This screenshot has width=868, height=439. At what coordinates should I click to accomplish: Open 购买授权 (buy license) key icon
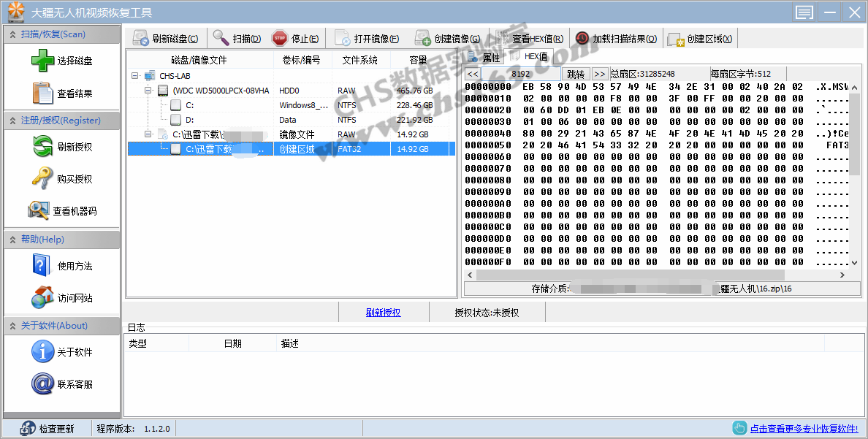[x=42, y=179]
